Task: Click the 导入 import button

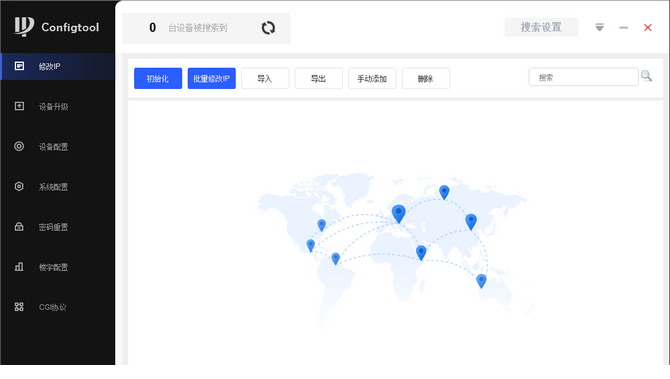Action: tap(265, 79)
